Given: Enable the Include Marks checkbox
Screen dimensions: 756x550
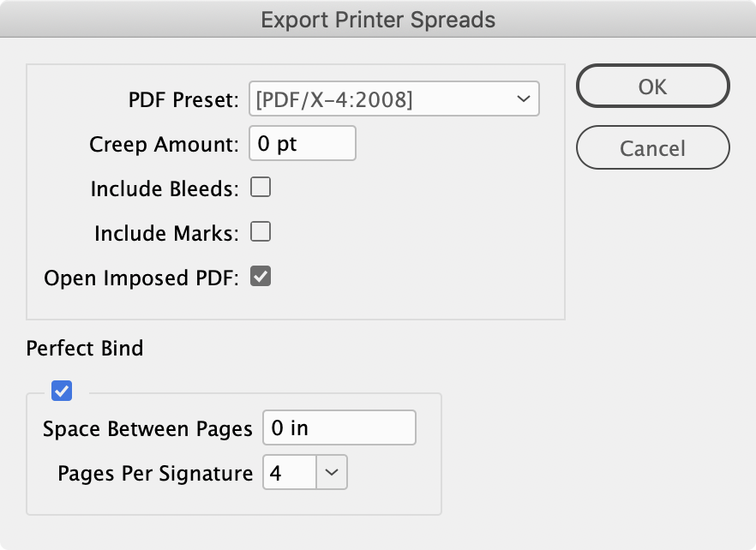Looking at the screenshot, I should [x=260, y=232].
